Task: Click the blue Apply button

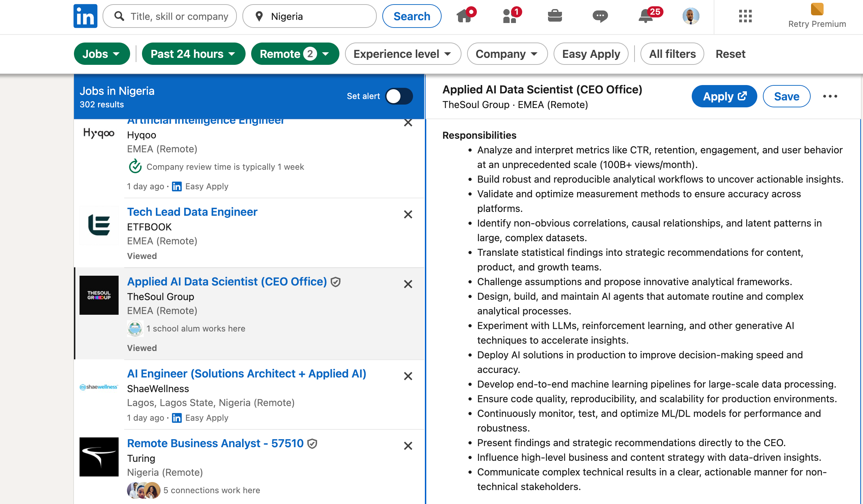Action: pos(724,96)
